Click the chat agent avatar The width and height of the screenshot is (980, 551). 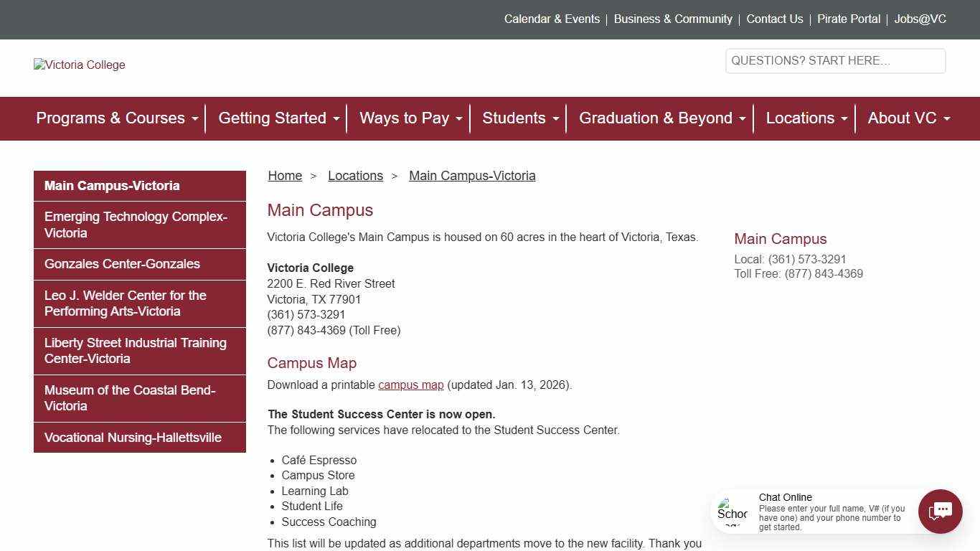pos(732,512)
